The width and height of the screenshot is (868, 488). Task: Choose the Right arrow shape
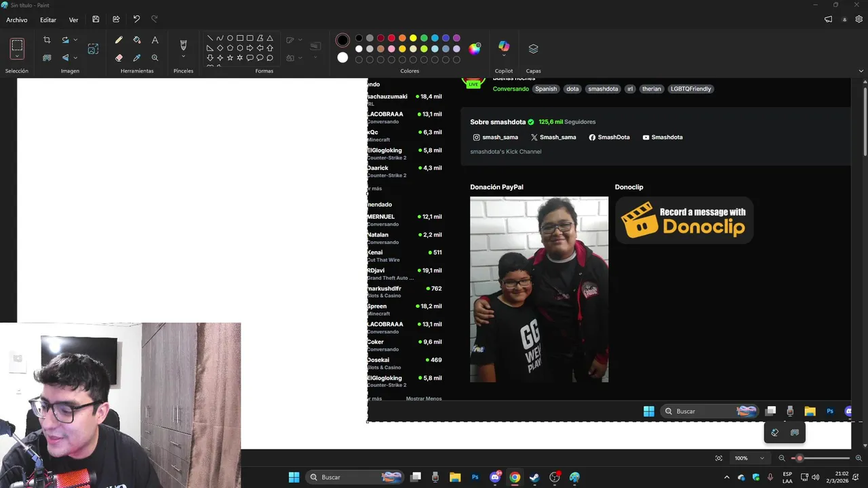250,48
